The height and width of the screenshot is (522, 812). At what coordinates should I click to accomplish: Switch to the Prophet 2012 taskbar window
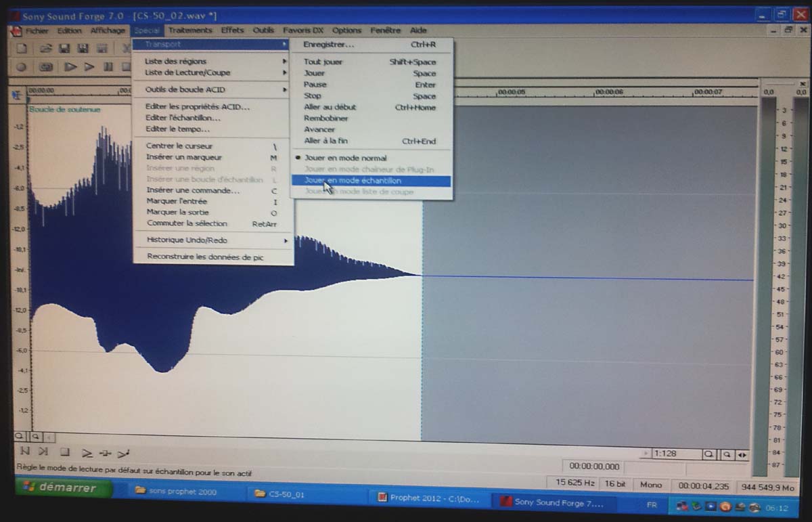(431, 498)
